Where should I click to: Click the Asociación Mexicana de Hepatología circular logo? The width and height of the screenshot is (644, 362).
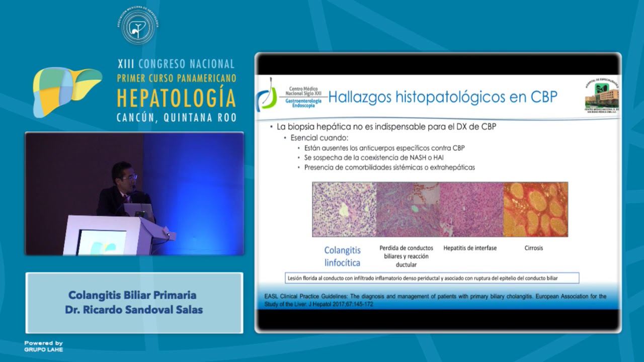pyautogui.click(x=137, y=26)
